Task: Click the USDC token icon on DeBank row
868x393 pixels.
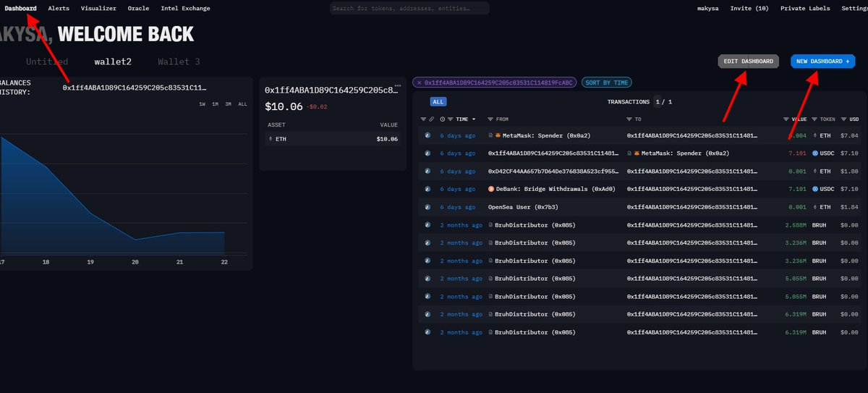Action: click(815, 189)
